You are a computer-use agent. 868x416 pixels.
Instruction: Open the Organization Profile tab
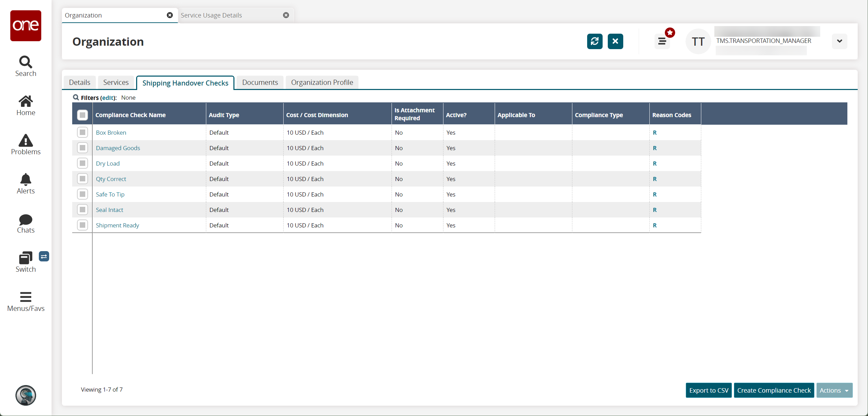tap(322, 82)
